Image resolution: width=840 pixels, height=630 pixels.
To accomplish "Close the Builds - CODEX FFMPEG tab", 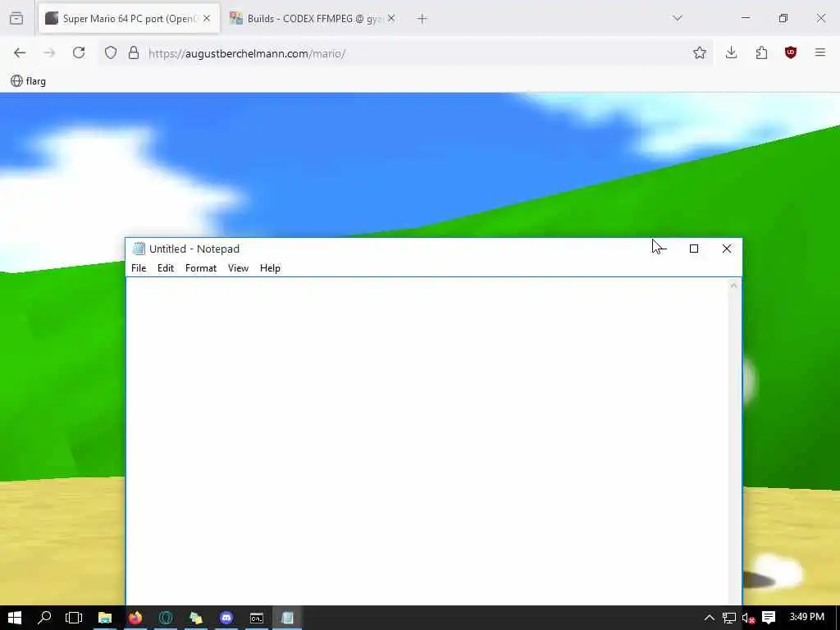I will click(391, 18).
